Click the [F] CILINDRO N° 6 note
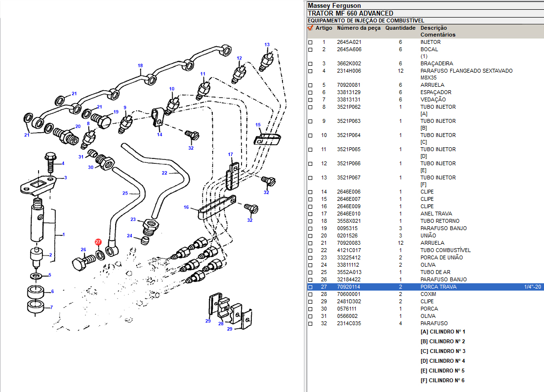The height and width of the screenshot is (392, 544). coord(443,381)
